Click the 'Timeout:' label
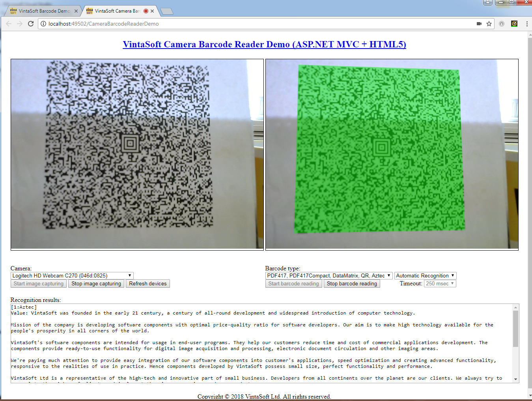This screenshot has width=532, height=401. 411,283
